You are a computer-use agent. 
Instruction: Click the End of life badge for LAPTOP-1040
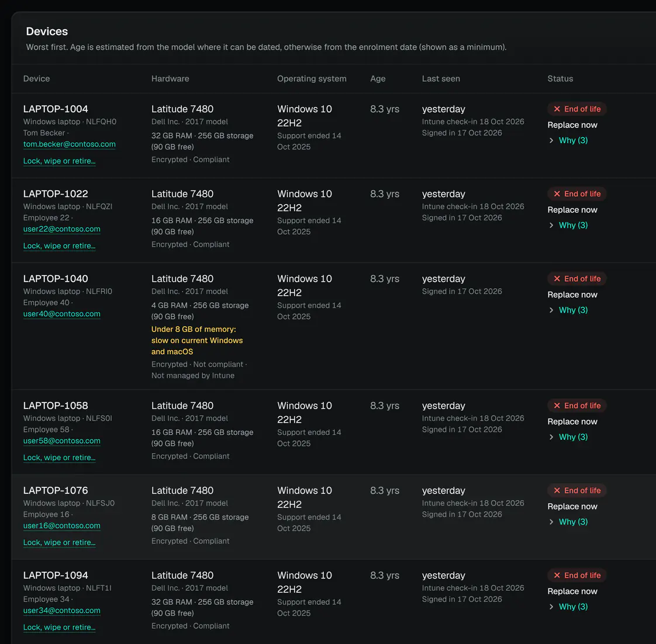coord(577,279)
